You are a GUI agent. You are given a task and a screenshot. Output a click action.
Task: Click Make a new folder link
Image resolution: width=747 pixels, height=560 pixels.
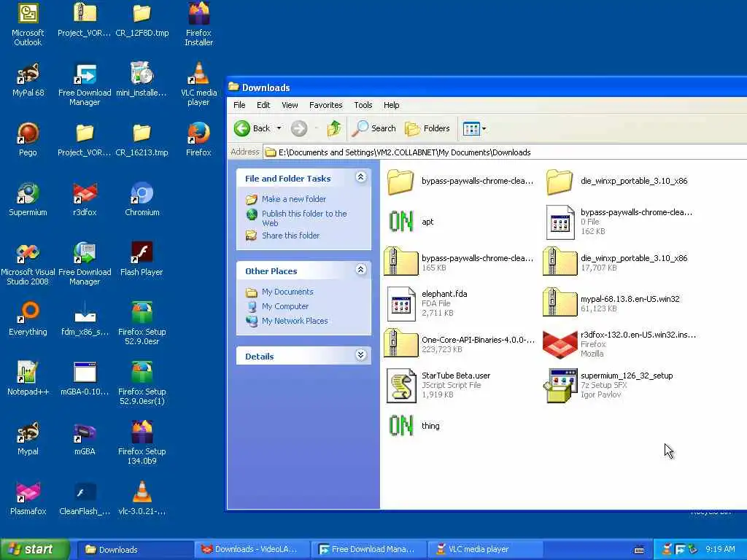click(x=294, y=199)
